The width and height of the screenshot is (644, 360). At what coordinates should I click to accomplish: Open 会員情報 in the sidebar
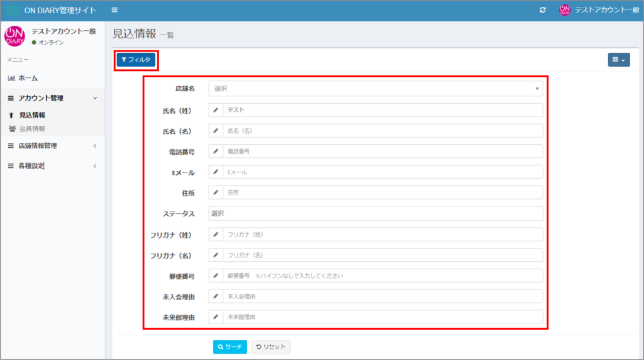31,129
